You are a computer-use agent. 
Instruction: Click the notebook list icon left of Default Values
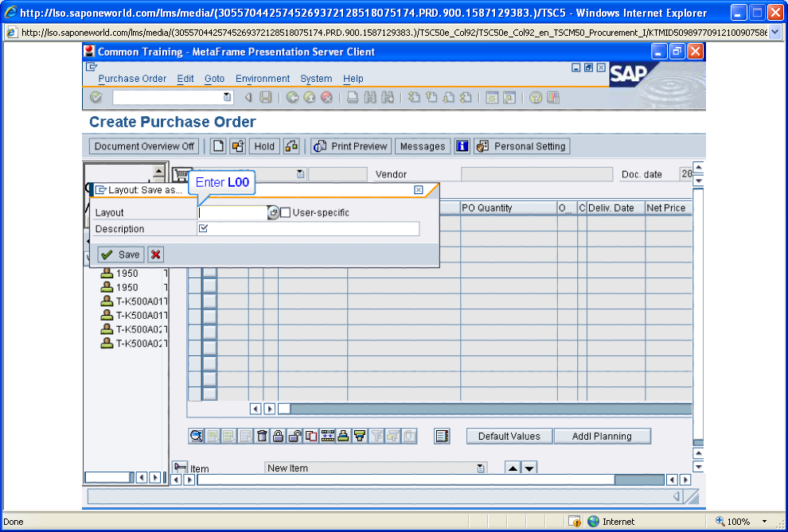[x=442, y=436]
